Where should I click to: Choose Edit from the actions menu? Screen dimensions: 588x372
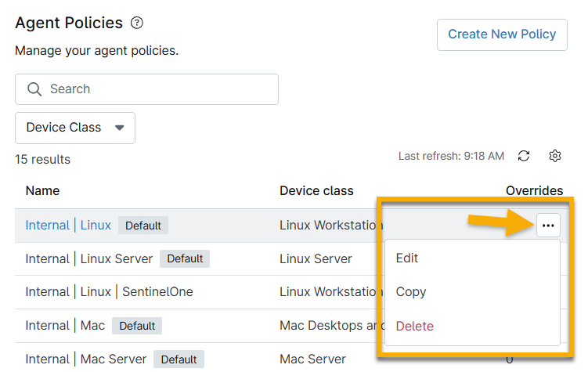click(x=407, y=258)
